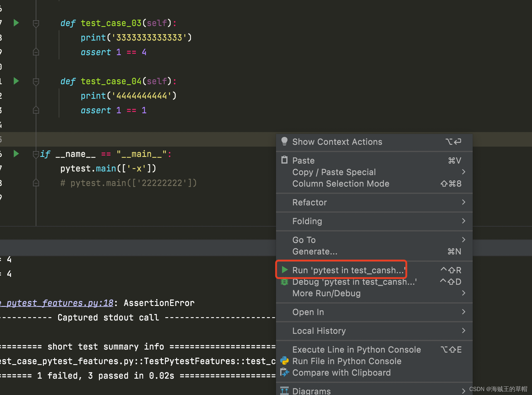Open Local History submenu
This screenshot has width=532, height=395.
pyautogui.click(x=374, y=331)
